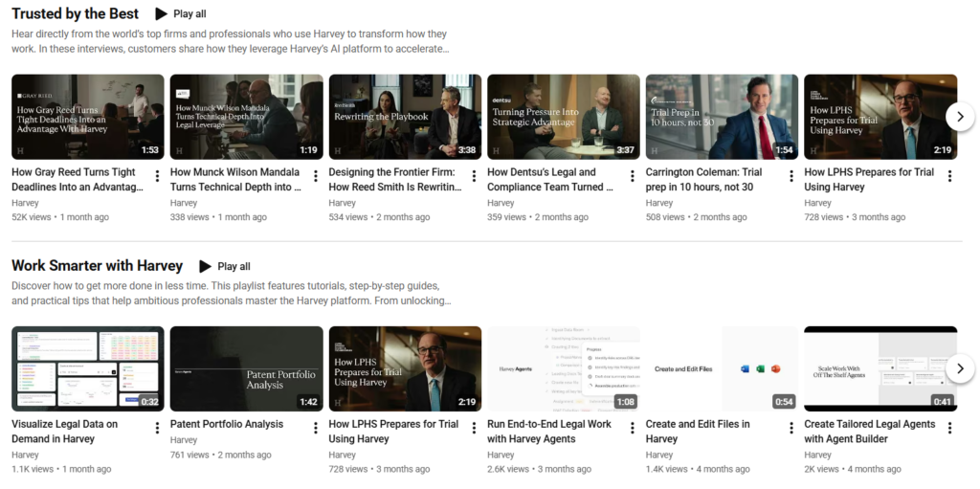Show next videos in Trusted by the Best row
980x489 pixels.
pos(960,117)
